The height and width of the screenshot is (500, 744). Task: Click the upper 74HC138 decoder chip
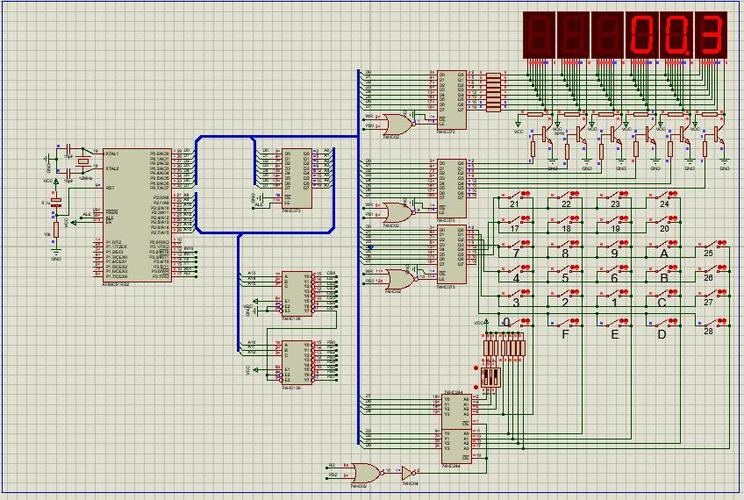tap(297, 290)
